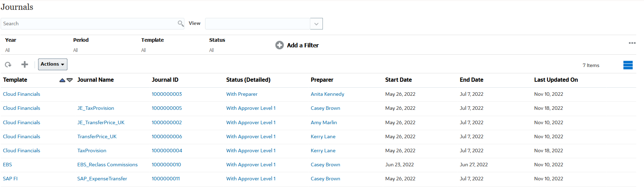
Task: Click the search magnifier icon
Action: 181,24
